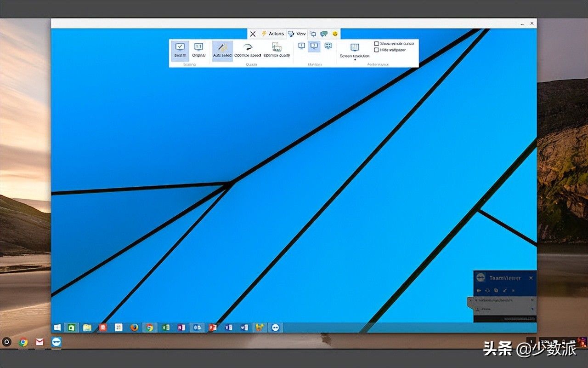Open Screen resolution dropdown
Viewport: 588px width, 368px height.
point(354,51)
